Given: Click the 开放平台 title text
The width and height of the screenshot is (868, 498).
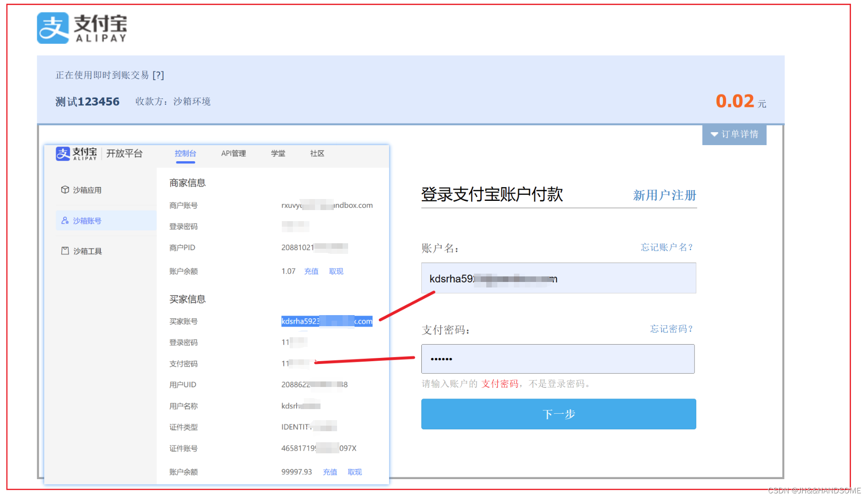Looking at the screenshot, I should click(124, 153).
